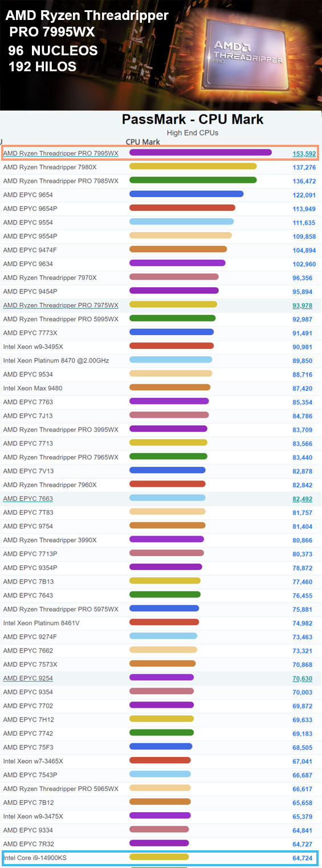Select AMD Ryzen Threadripper PRO 5975WX name
Image resolution: width=322 pixels, height=868 pixels.
coord(61,609)
